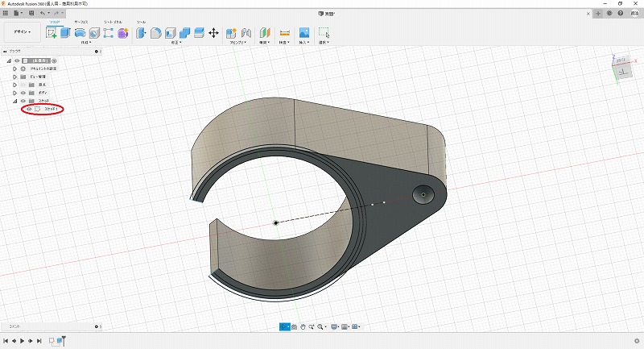Screen dimensions: 644x349
Task: Click the Press Pull tool icon
Action: [x=141, y=33]
